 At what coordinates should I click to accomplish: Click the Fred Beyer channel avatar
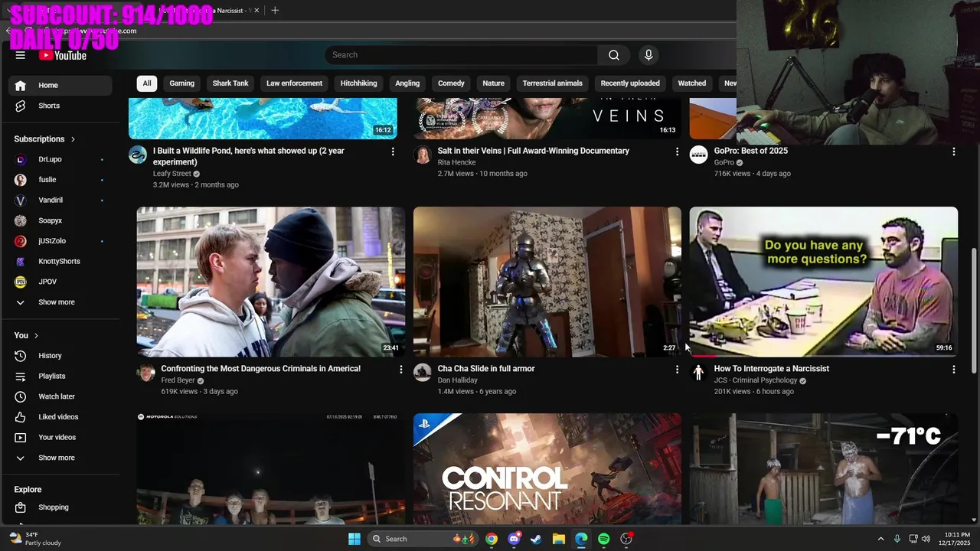click(x=146, y=373)
